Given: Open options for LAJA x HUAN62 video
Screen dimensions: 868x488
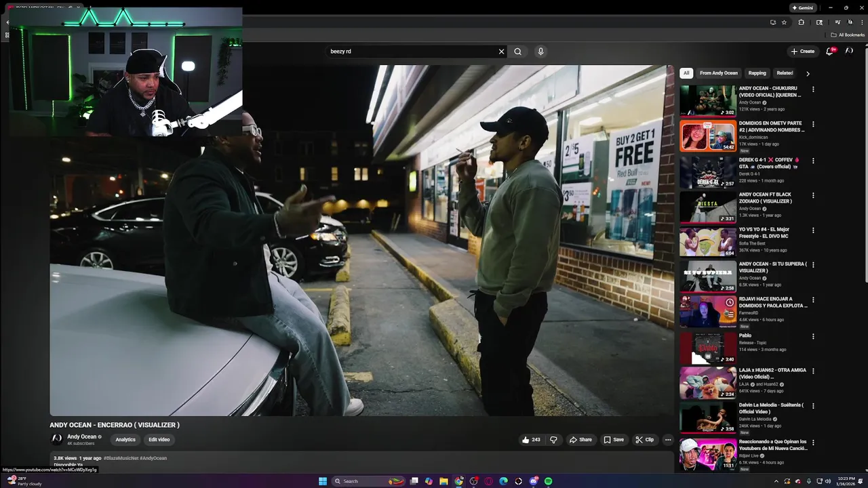Looking at the screenshot, I should tap(813, 371).
